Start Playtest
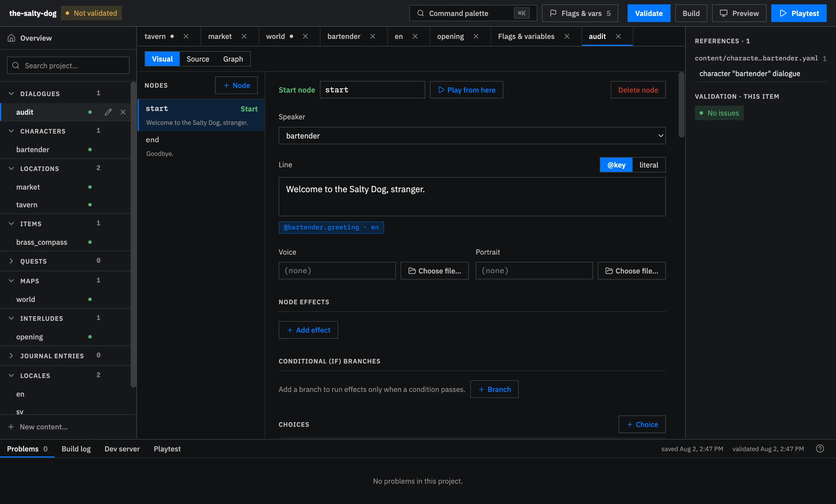836x504 pixels. coord(799,13)
